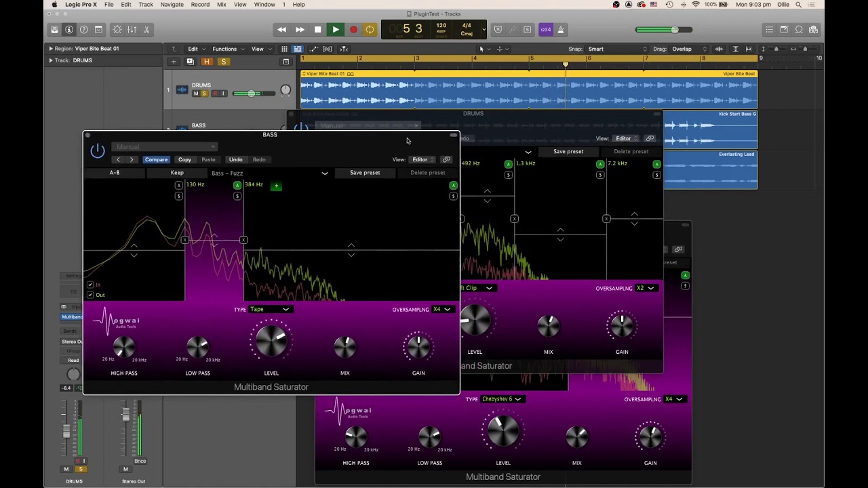Open the Logic Pro X application menu
Image resolution: width=868 pixels, height=488 pixels.
tap(81, 5)
